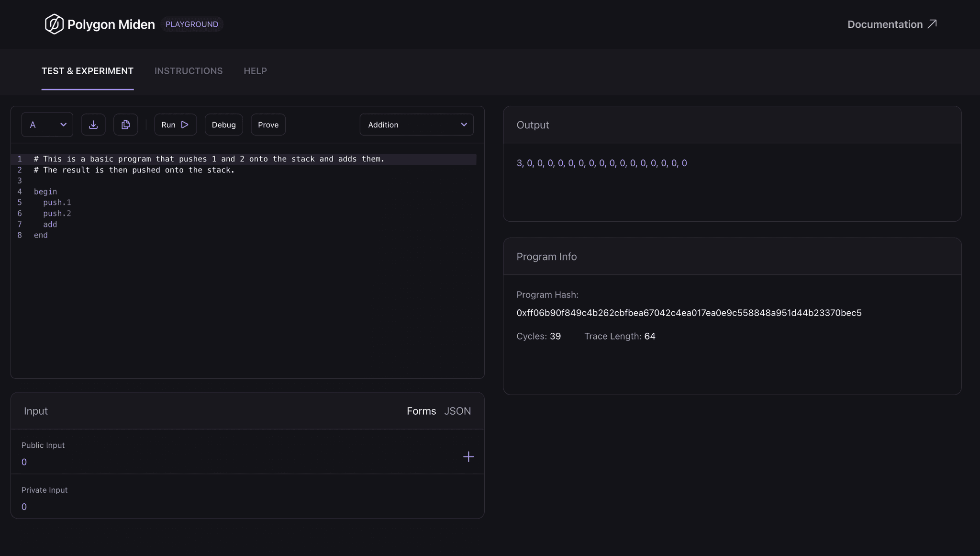Click the PLAYGROUND badge
The image size is (980, 556).
point(192,24)
